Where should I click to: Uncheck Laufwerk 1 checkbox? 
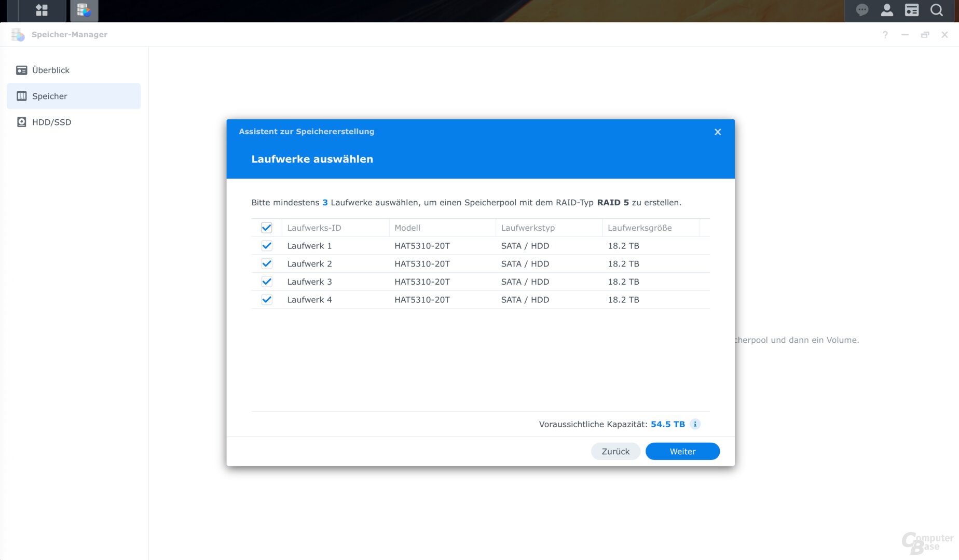pos(267,246)
